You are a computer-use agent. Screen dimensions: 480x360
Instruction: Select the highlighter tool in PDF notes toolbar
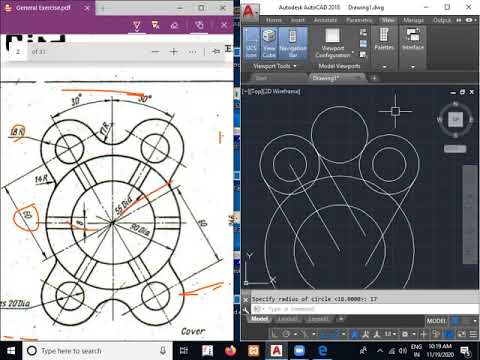coord(155,25)
